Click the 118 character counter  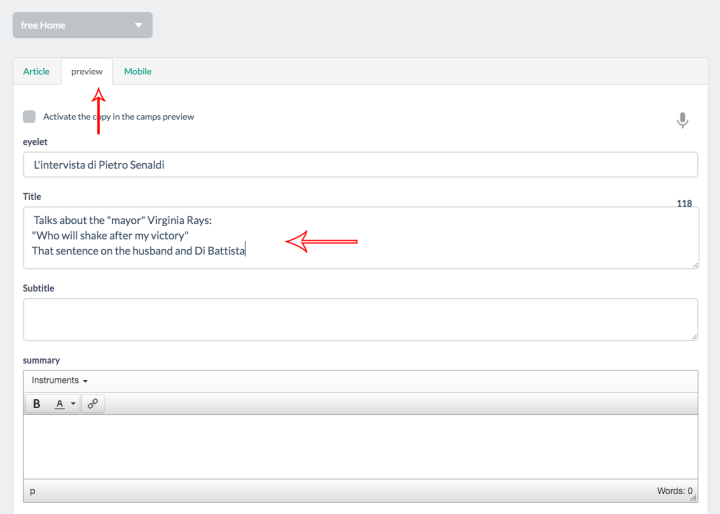tap(684, 203)
